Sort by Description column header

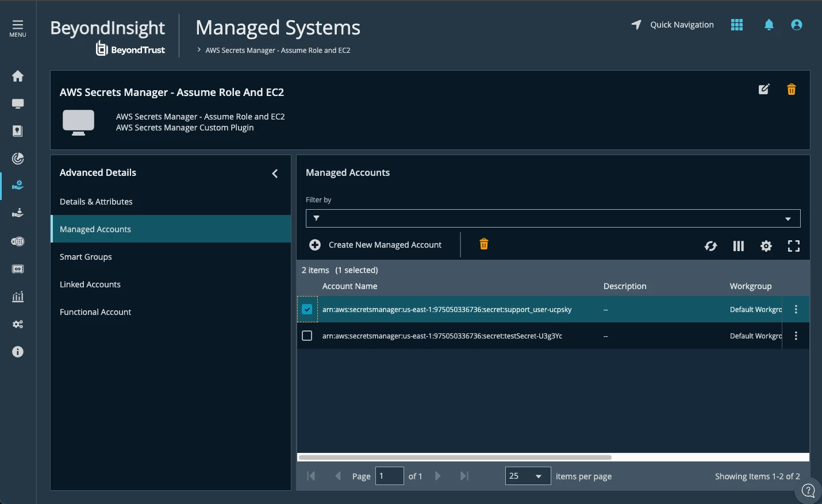coord(625,286)
